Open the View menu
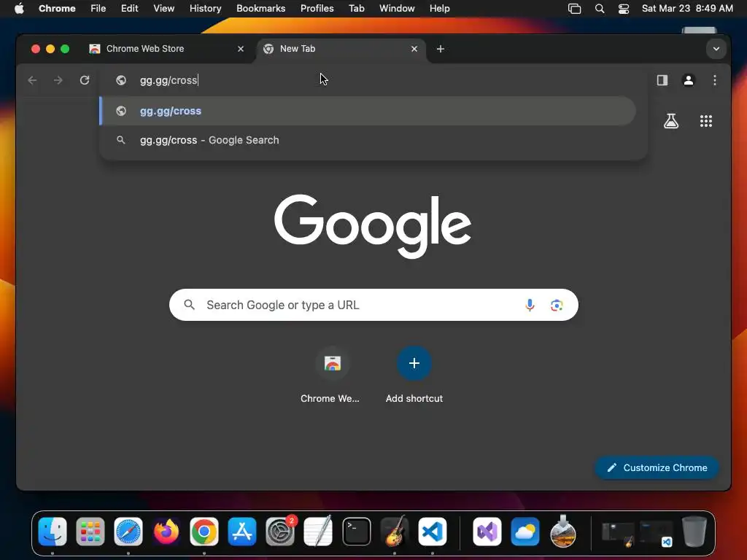Viewport: 747px width, 560px height. (x=163, y=8)
